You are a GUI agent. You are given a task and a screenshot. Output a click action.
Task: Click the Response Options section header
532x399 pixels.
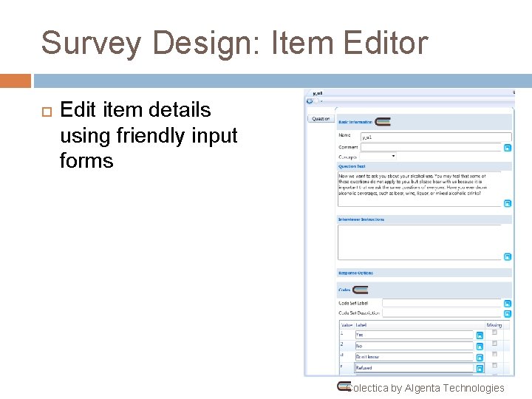(x=424, y=273)
